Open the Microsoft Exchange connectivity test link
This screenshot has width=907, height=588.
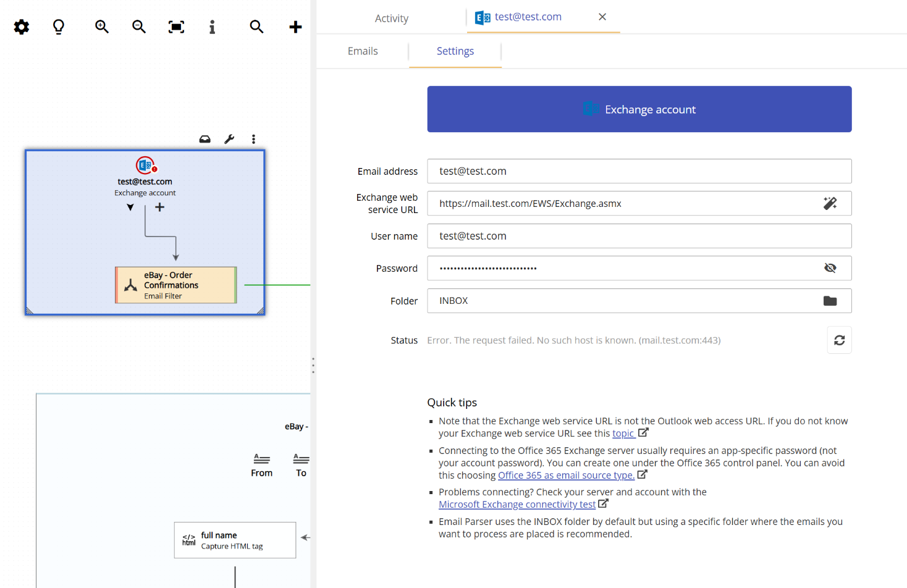pyautogui.click(x=518, y=504)
